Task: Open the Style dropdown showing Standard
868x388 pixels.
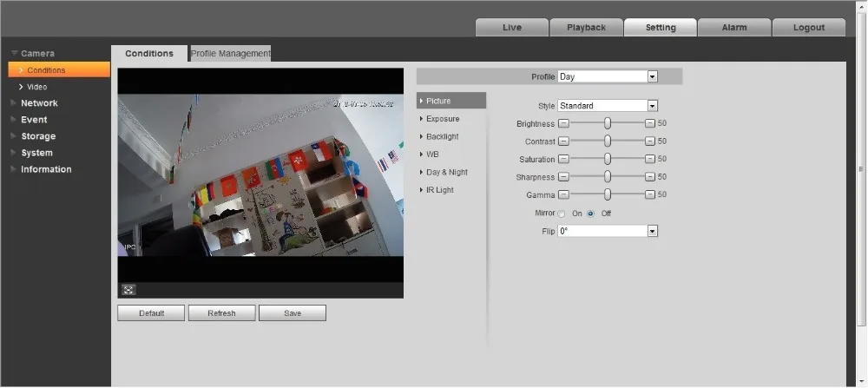Action: [x=608, y=106]
